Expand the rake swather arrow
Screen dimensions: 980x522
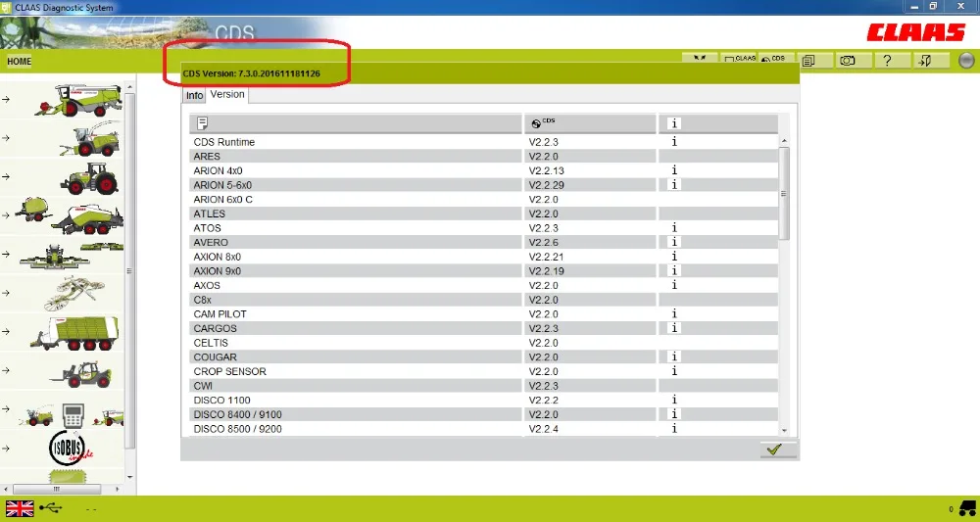coord(6,293)
